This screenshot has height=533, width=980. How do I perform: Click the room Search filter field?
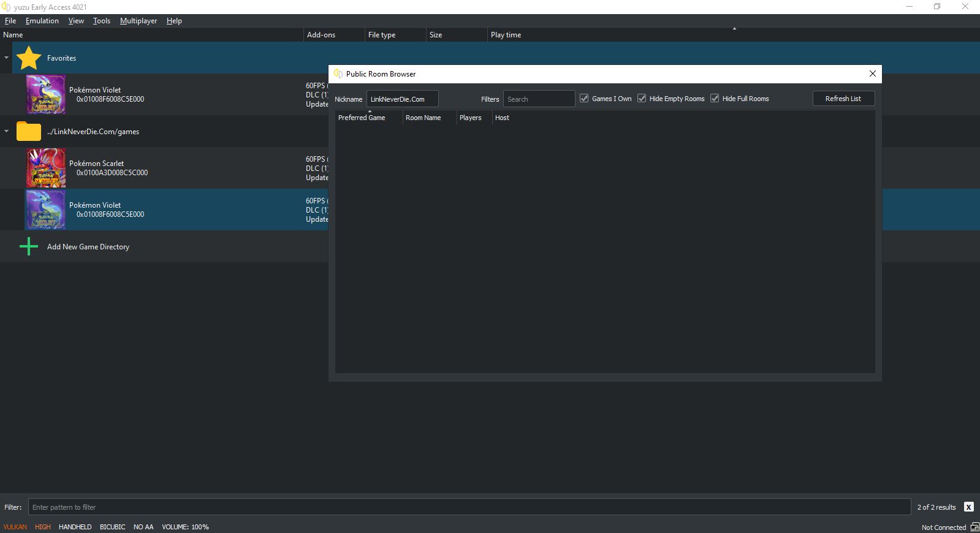coord(539,99)
